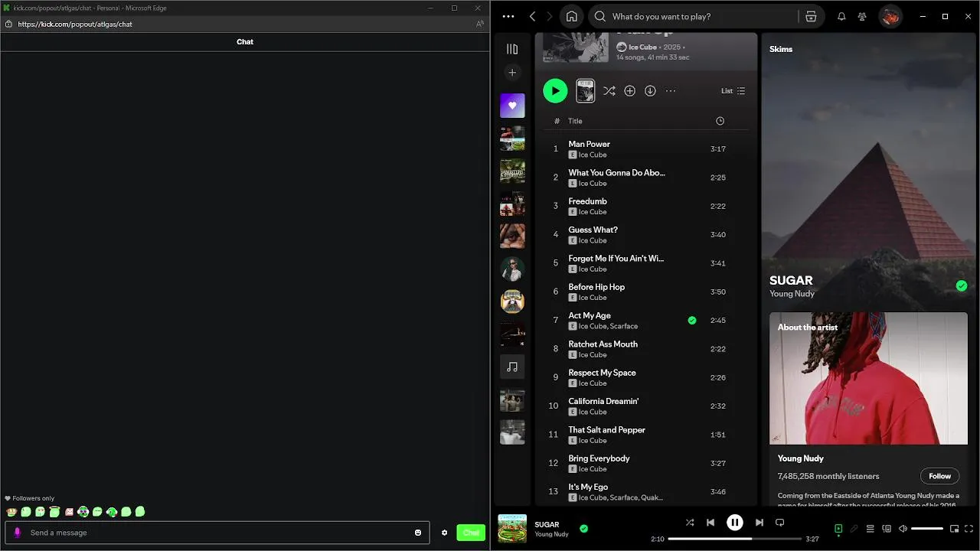Click Skims title in Now Playing panel
This screenshot has width=980, height=551.
(x=781, y=49)
